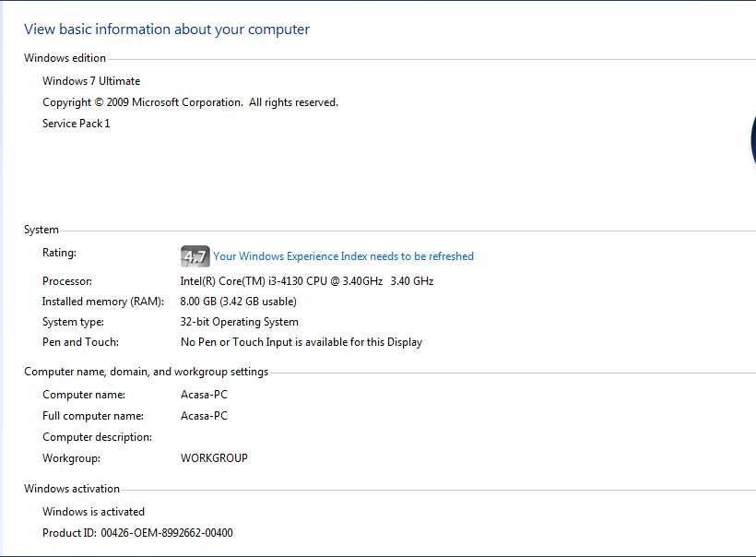Click the 'Workgroup:' label
Screen dimensions: 756x557
(71, 458)
